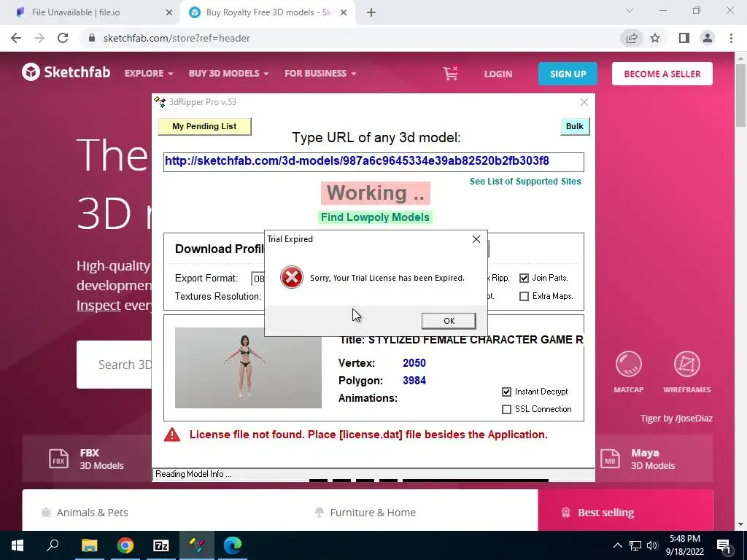Click BECOME A SELLER button

coord(662,74)
